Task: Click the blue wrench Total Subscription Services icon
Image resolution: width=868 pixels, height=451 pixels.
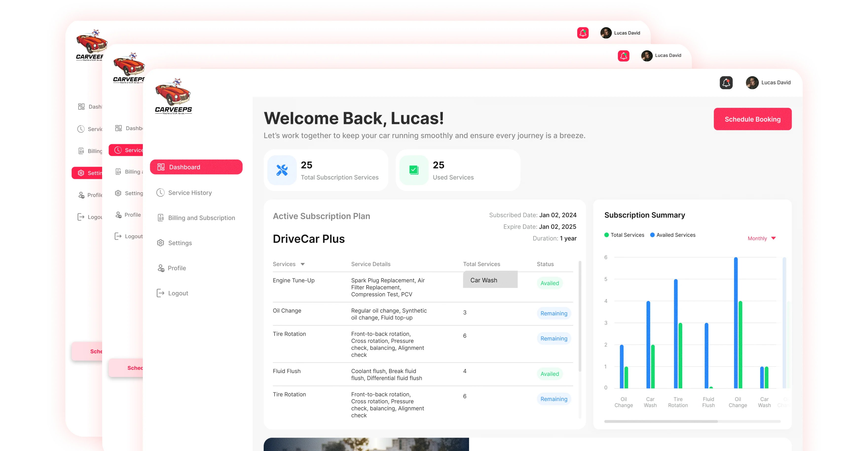Action: [282, 170]
